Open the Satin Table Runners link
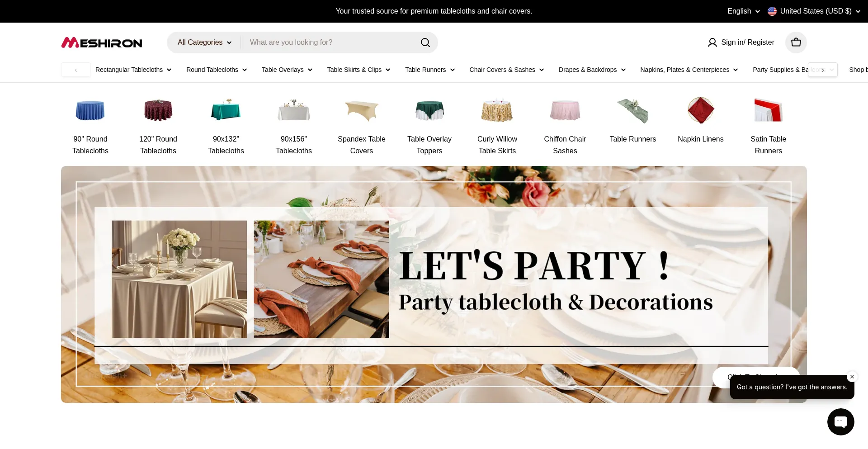Screen dimensions: 868x449 coord(769,145)
